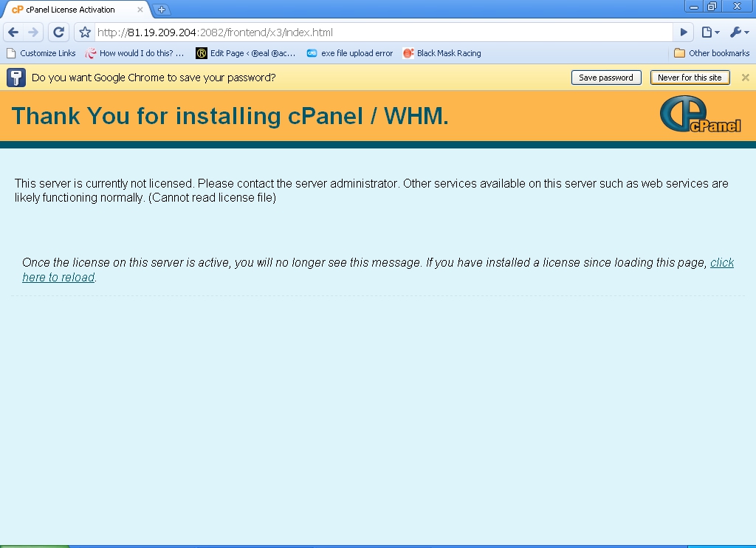Click the cPanel logo in the header
This screenshot has height=548, width=756.
click(x=700, y=114)
